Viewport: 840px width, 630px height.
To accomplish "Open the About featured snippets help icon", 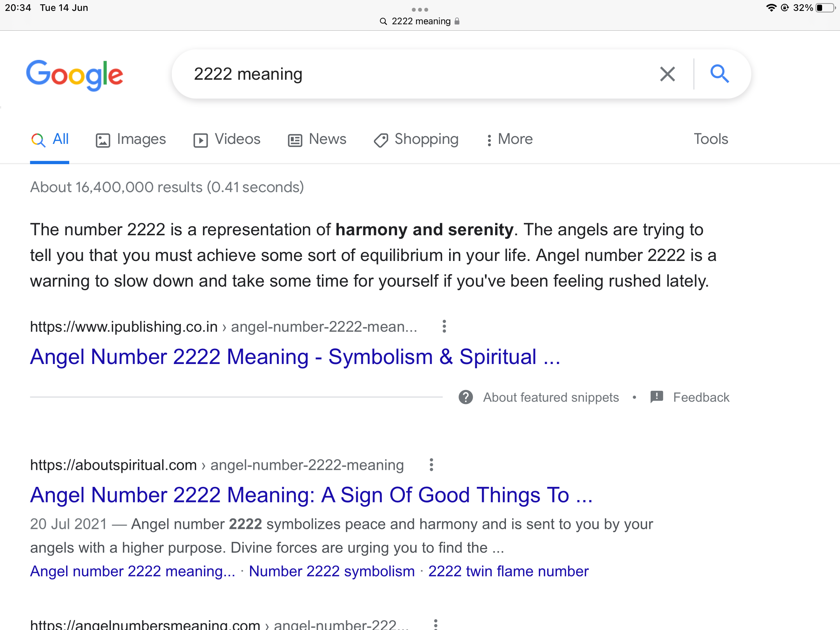I will [465, 397].
